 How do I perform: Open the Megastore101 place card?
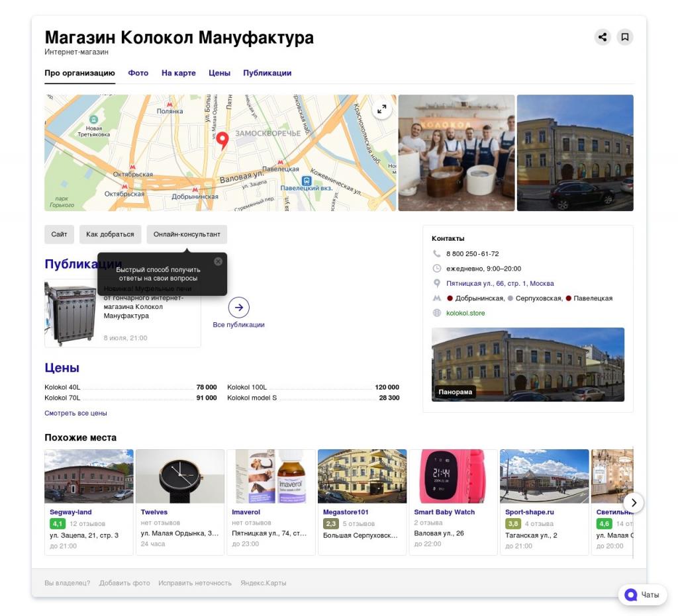click(x=362, y=502)
